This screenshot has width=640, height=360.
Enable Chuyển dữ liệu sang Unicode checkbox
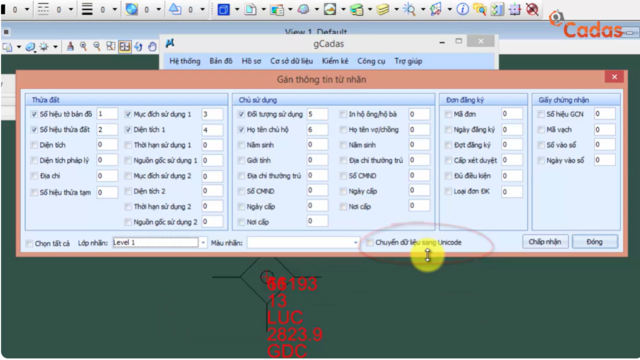click(369, 242)
